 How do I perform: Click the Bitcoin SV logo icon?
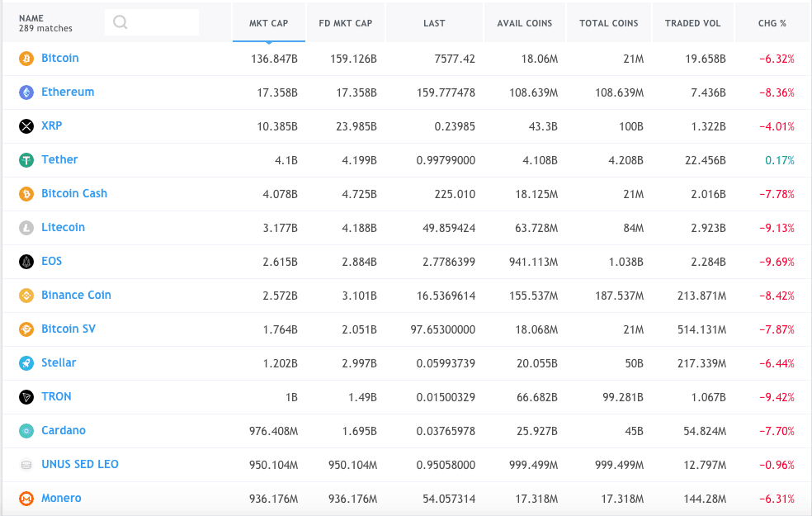point(26,329)
